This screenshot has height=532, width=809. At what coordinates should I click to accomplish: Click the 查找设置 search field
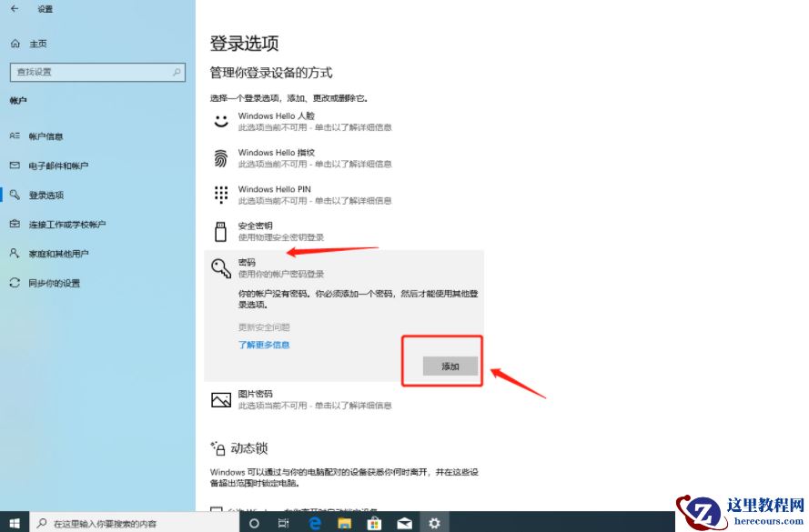[x=97, y=71]
